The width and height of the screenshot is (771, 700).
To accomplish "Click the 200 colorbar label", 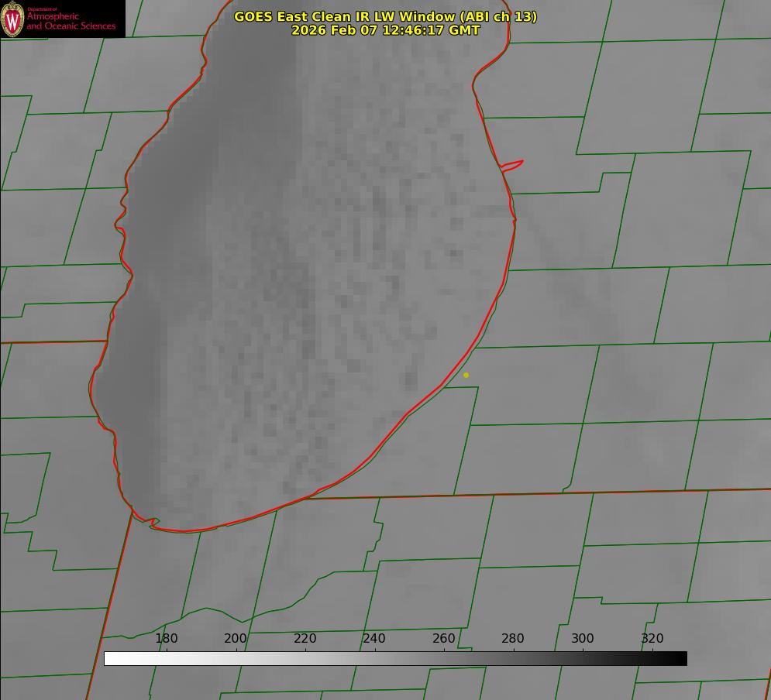I will [236, 638].
